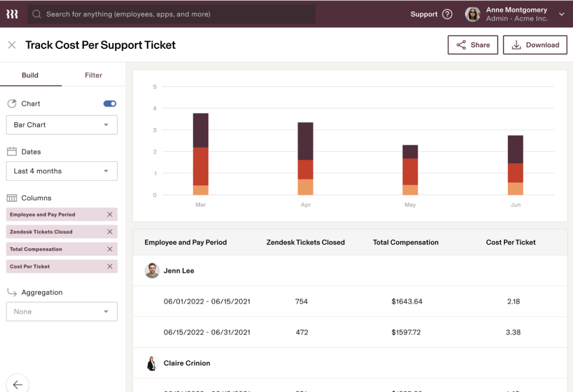573x392 pixels.
Task: Toggle the Chart switch off
Action: 110,104
